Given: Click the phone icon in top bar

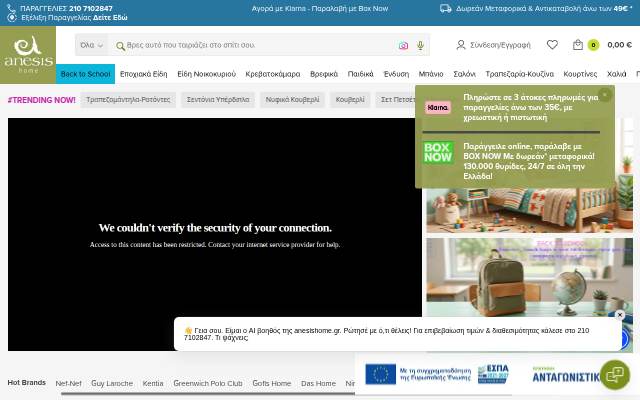Looking at the screenshot, I should (x=11, y=8).
